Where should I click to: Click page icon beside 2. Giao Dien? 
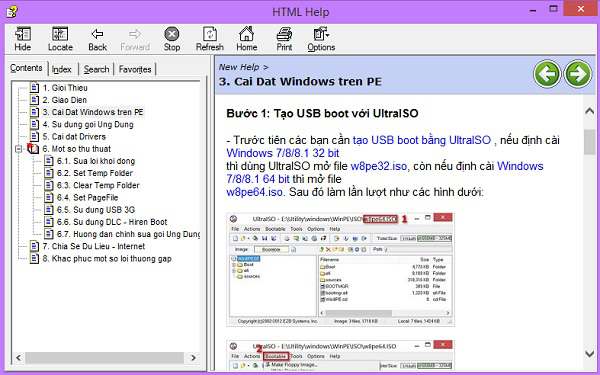tap(34, 100)
